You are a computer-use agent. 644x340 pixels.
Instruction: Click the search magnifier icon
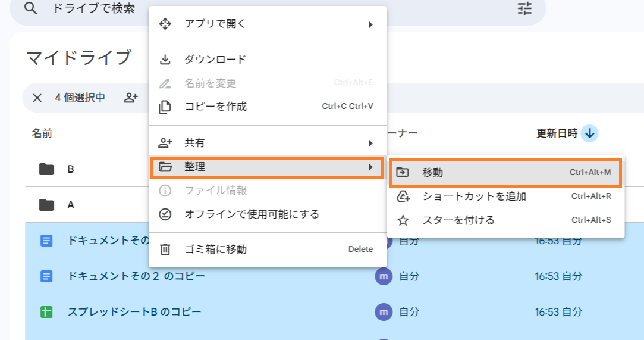click(x=31, y=8)
